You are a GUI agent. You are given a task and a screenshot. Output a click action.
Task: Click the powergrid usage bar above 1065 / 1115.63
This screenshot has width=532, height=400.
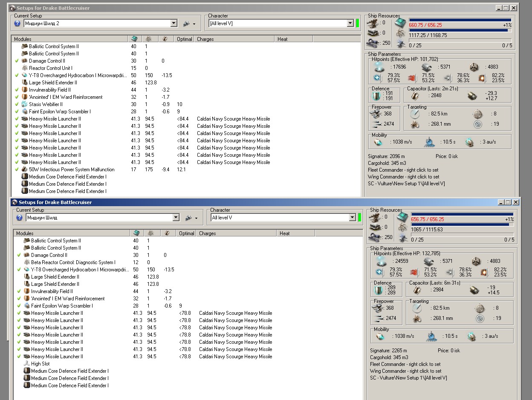[x=462, y=224]
